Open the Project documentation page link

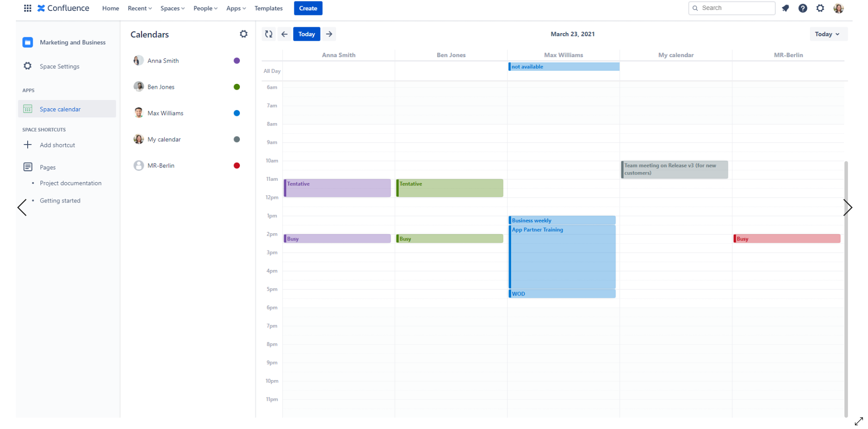70,183
